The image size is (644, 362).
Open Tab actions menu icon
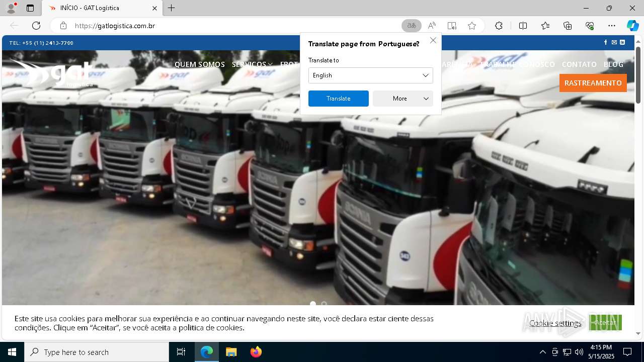30,8
